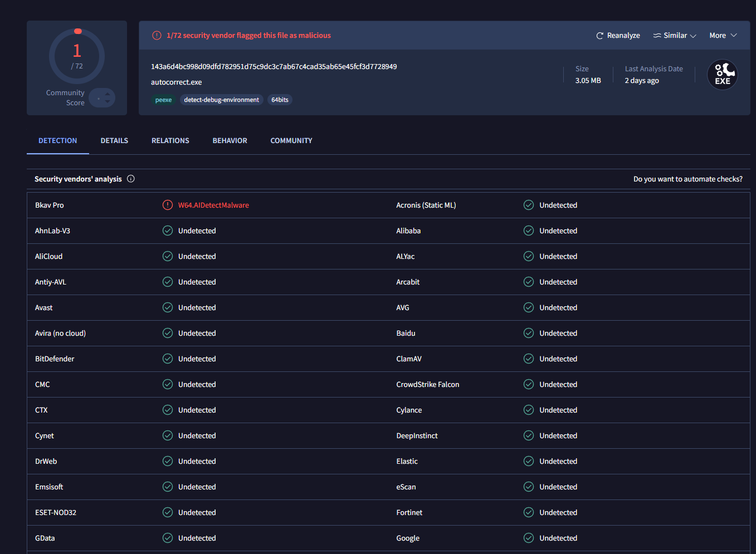This screenshot has height=554, width=756.
Task: Click ALYac undetected checkmark icon
Action: [x=529, y=256]
